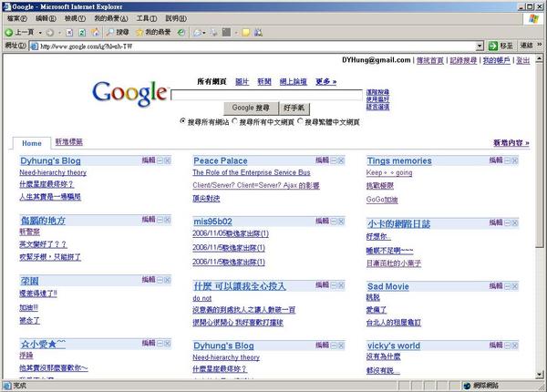Open the 我的最愛(A) menu
547x392 pixels.
[111, 18]
